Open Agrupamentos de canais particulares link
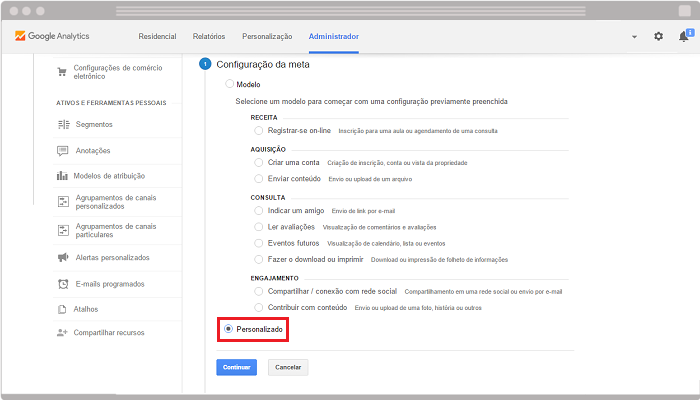This screenshot has width=700, height=400. pyautogui.click(x=116, y=230)
